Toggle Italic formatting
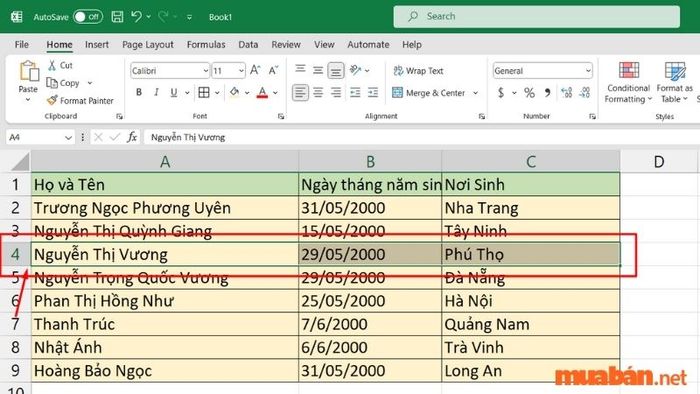This screenshot has width=700, height=394. [x=156, y=92]
